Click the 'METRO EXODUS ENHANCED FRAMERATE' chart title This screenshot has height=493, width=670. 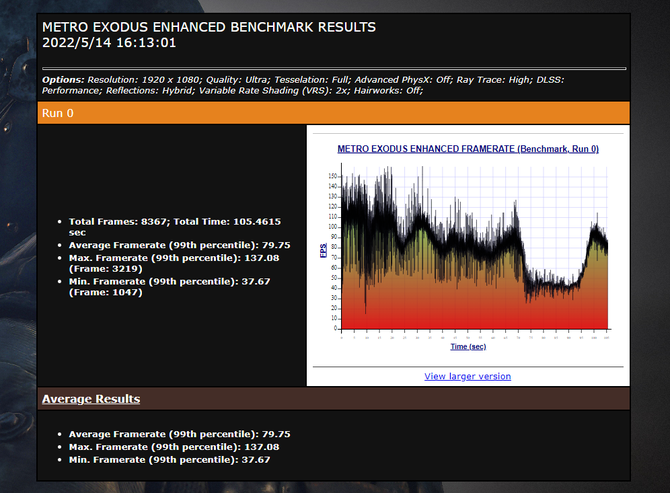[x=467, y=148]
